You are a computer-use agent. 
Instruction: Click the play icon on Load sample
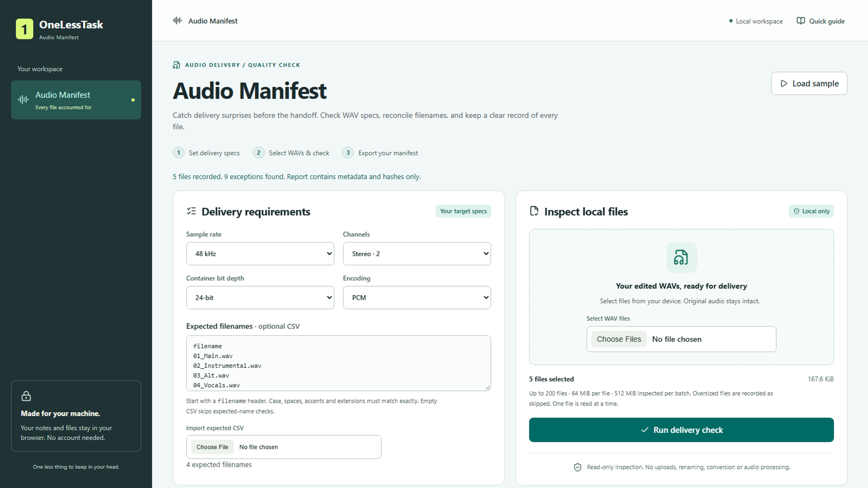[x=784, y=83]
